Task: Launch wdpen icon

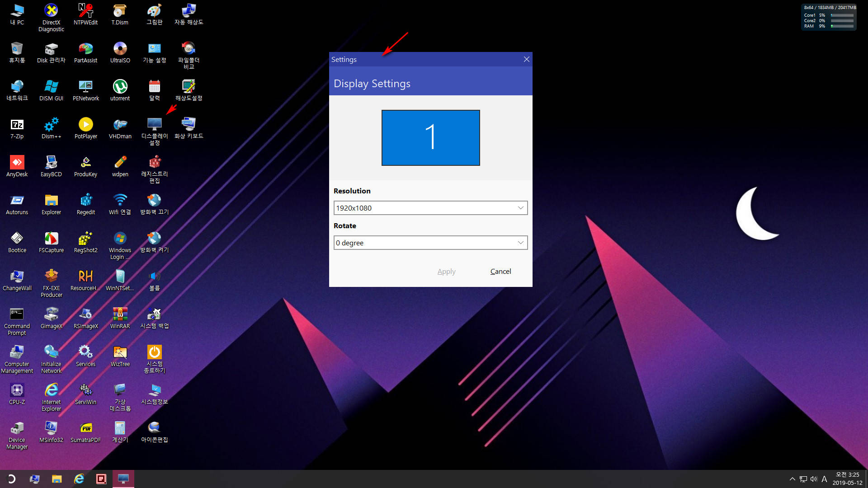Action: pos(120,166)
